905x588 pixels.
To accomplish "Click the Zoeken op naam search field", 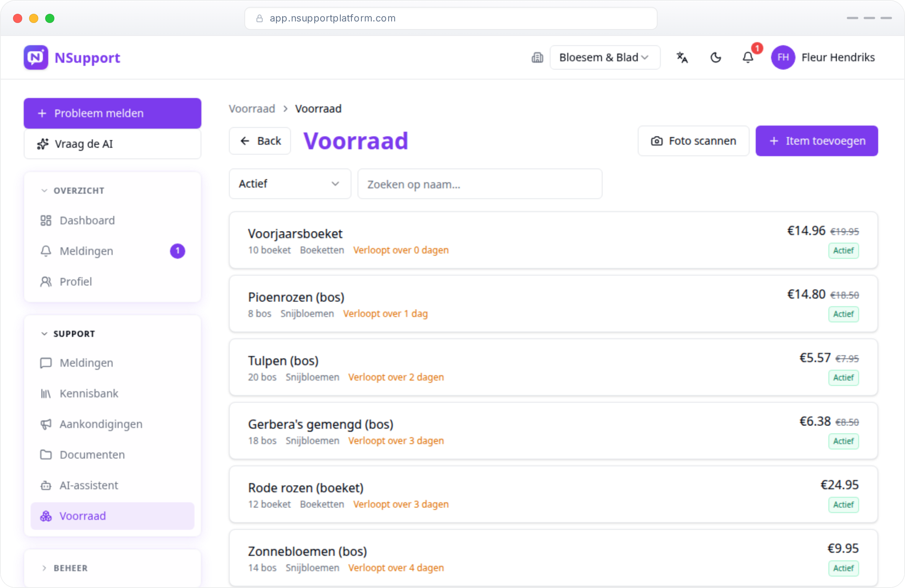I will click(480, 184).
